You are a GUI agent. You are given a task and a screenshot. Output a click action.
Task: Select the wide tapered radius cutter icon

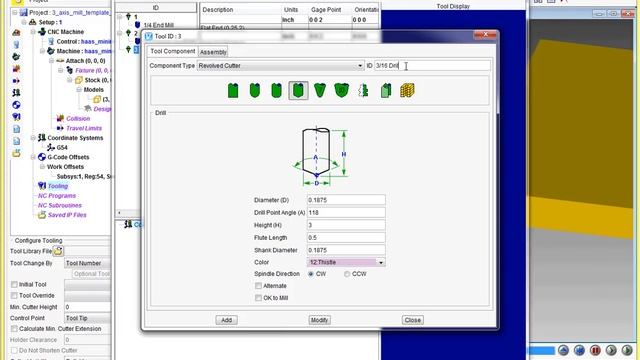click(342, 90)
